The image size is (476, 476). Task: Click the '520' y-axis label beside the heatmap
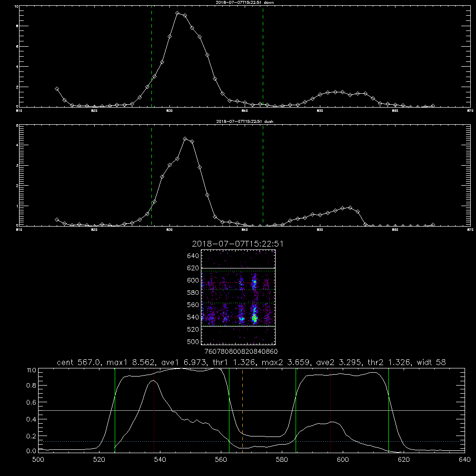pyautogui.click(x=193, y=329)
